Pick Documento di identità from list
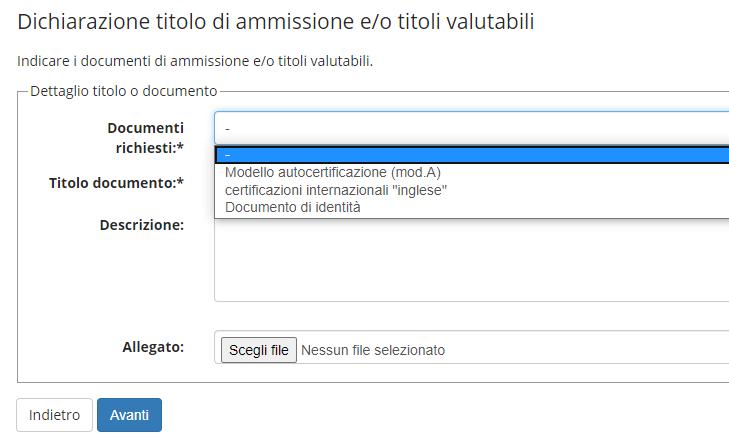 (293, 207)
